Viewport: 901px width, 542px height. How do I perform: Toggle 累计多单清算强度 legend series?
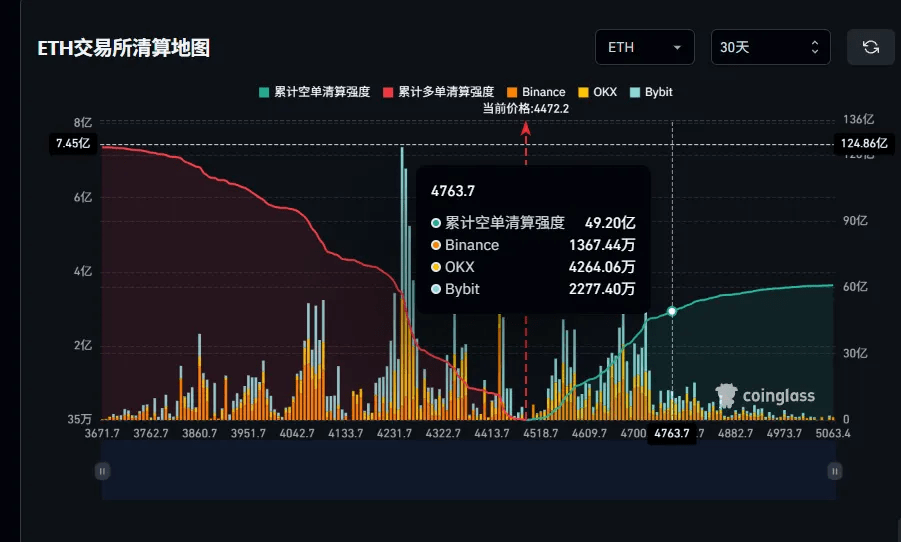[x=438, y=92]
